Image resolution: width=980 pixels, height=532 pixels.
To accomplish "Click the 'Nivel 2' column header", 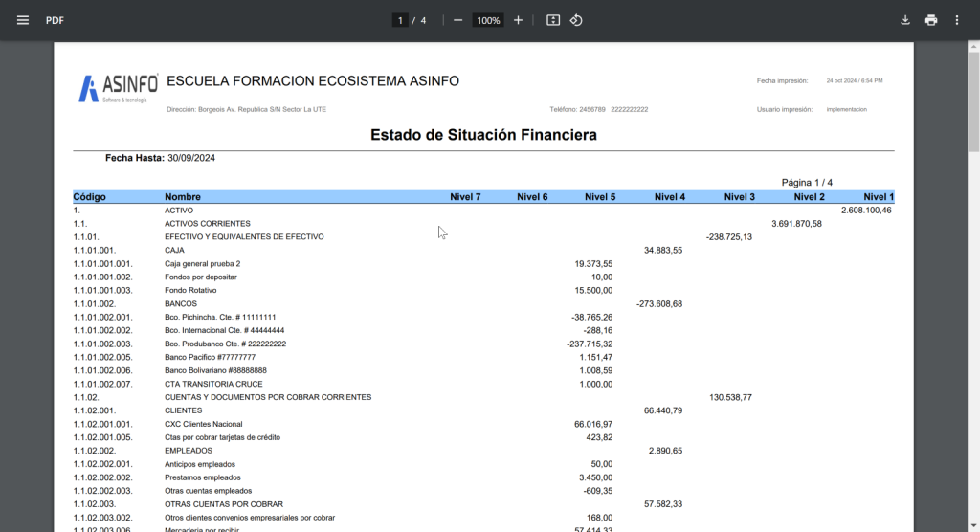I will point(810,197).
